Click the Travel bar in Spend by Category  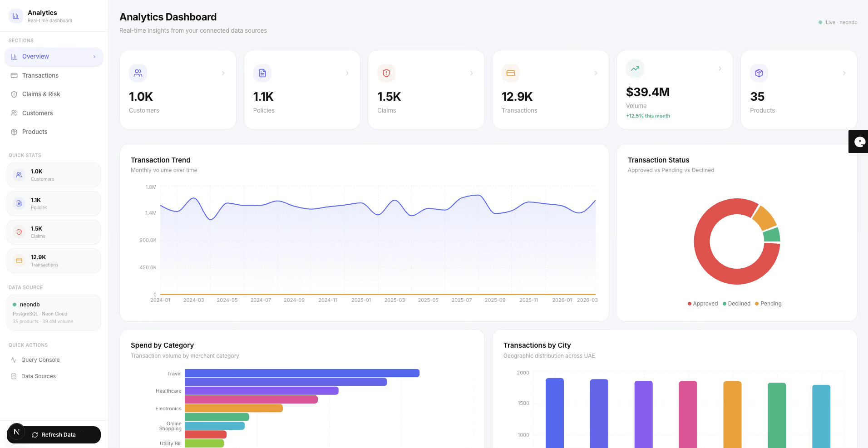(300, 373)
